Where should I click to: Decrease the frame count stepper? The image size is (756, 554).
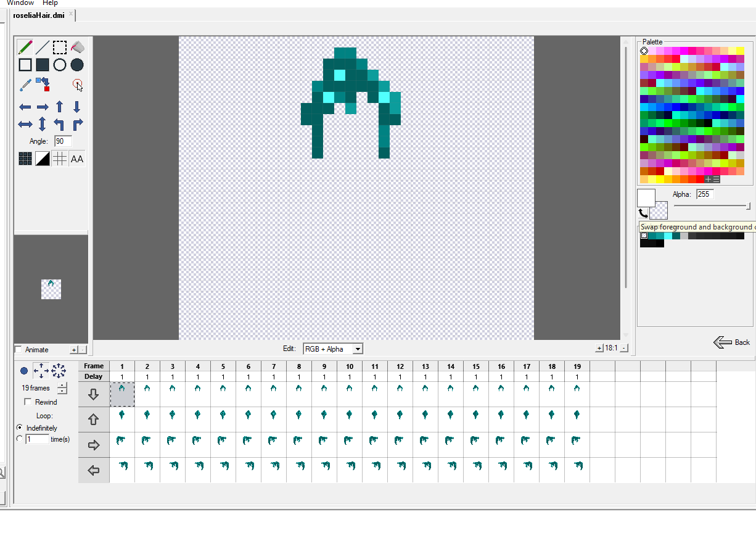point(62,391)
